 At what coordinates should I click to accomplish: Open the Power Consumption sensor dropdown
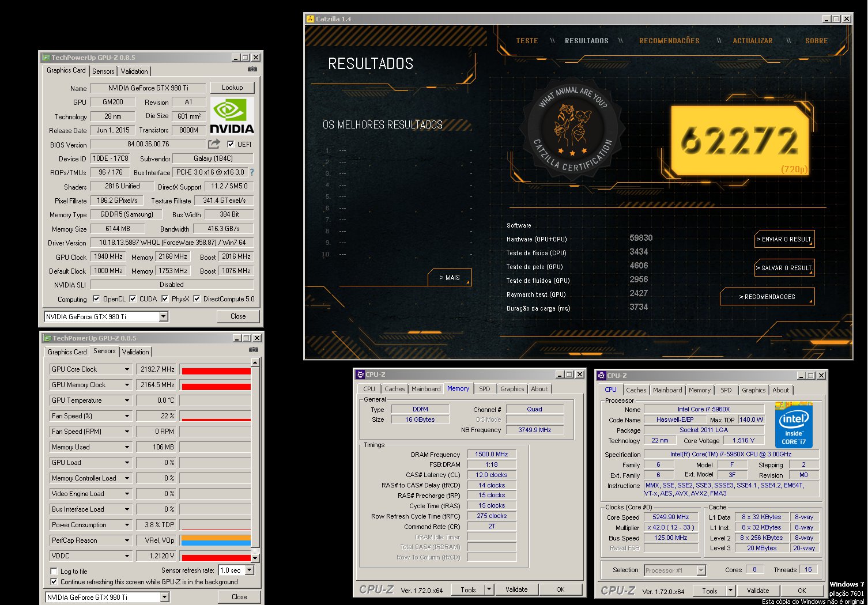point(127,525)
